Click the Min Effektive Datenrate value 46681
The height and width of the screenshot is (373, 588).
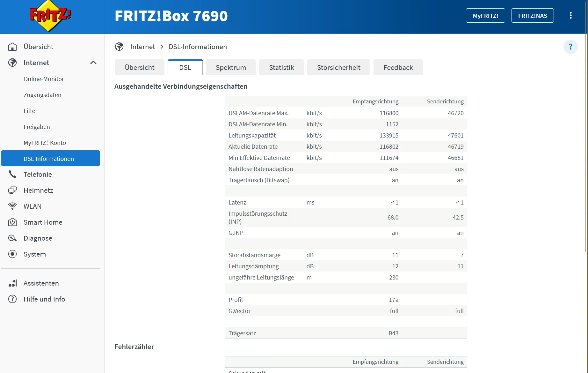(x=455, y=158)
